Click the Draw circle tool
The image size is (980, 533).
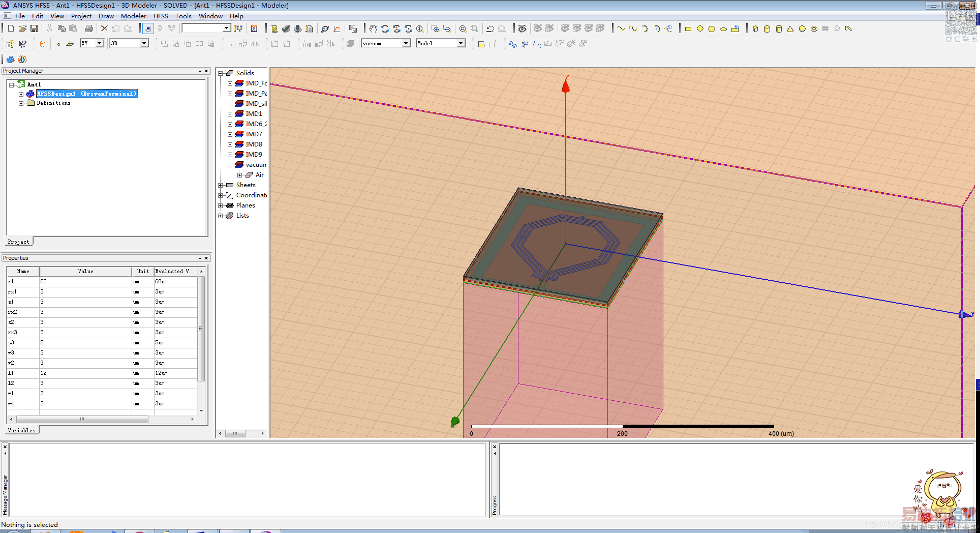pyautogui.click(x=700, y=29)
